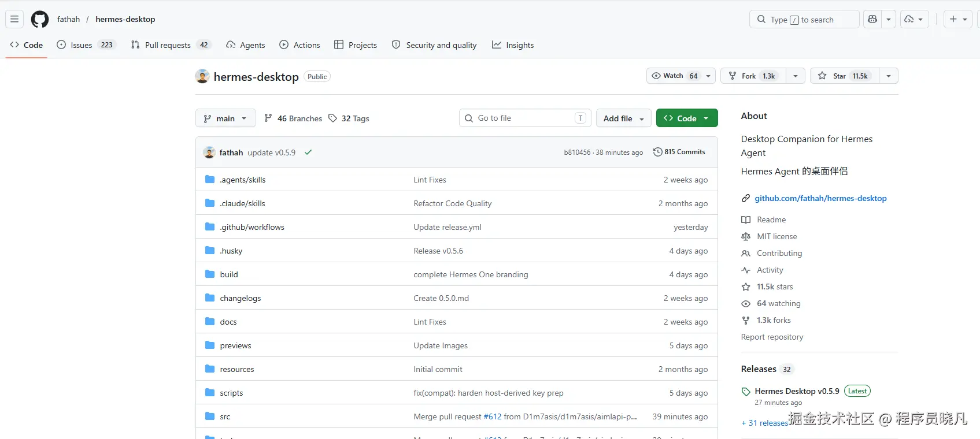Open the .husky folder

[x=231, y=251]
